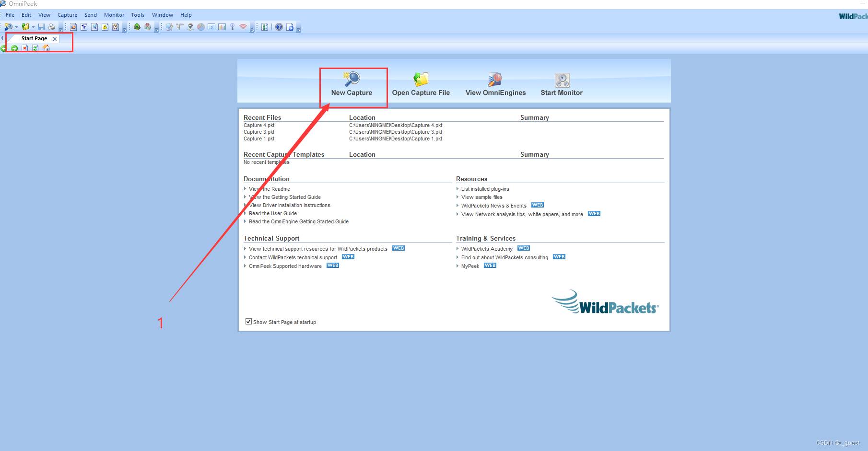Click the red wireless signal icon
This screenshot has height=451, width=868.
pyautogui.click(x=243, y=27)
